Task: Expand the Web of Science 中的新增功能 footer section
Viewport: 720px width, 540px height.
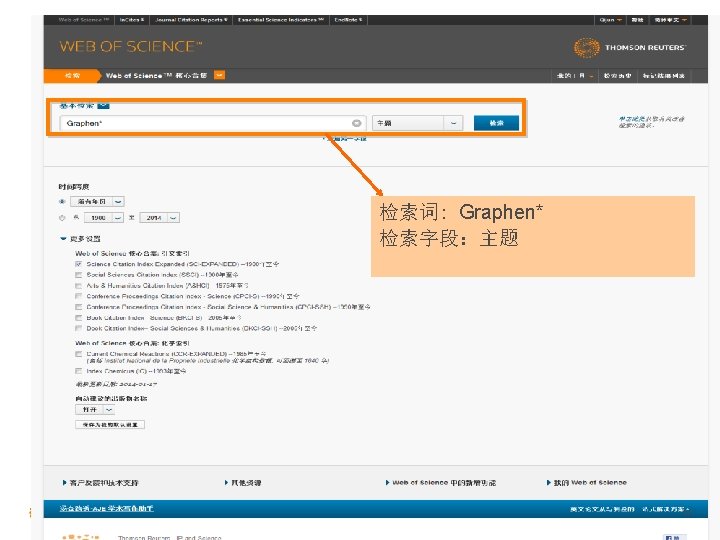Action: (x=441, y=483)
